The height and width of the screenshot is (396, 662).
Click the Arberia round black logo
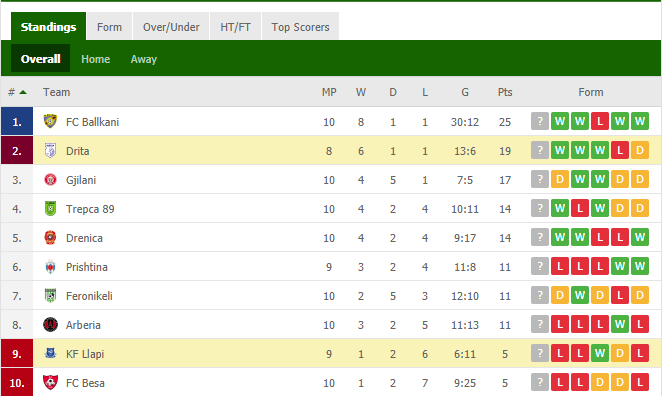point(50,325)
